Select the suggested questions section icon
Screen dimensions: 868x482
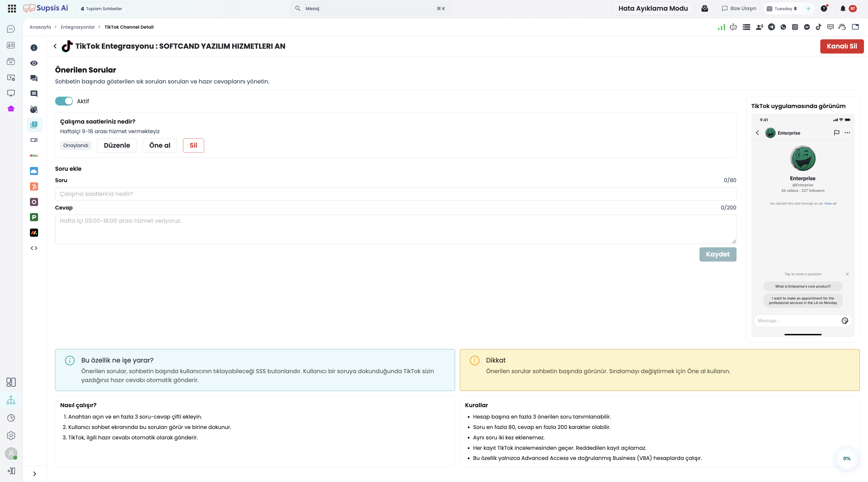(34, 125)
